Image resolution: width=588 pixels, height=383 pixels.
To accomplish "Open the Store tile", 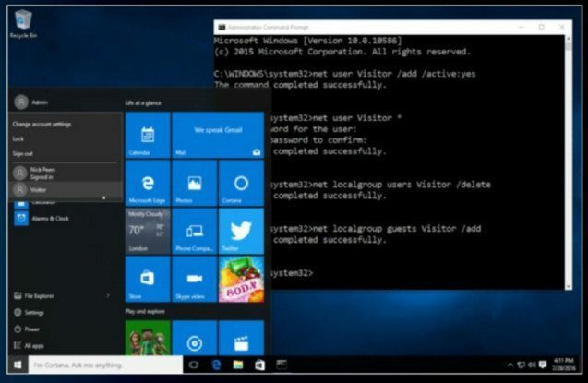I will 148,280.
